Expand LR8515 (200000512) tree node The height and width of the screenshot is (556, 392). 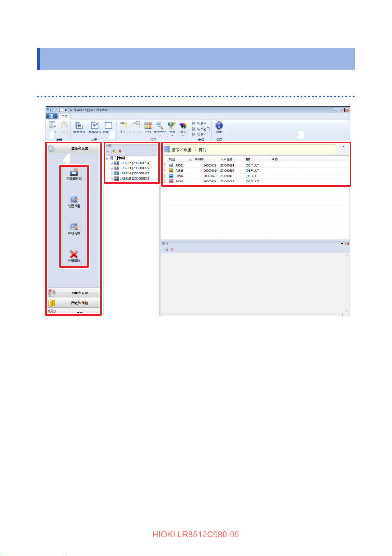(x=112, y=179)
